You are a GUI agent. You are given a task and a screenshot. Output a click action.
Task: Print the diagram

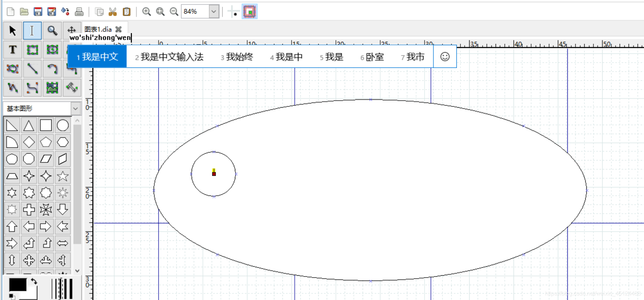(x=79, y=12)
